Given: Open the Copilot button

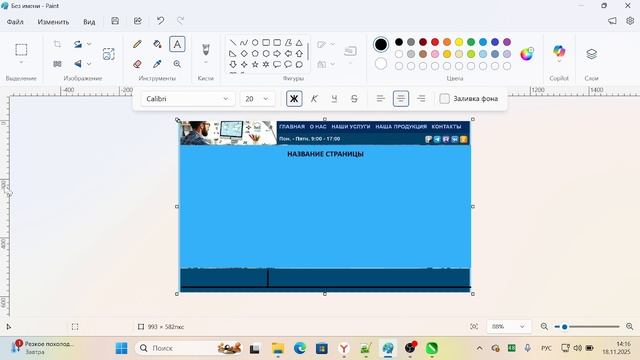Looking at the screenshot, I should point(559,51).
